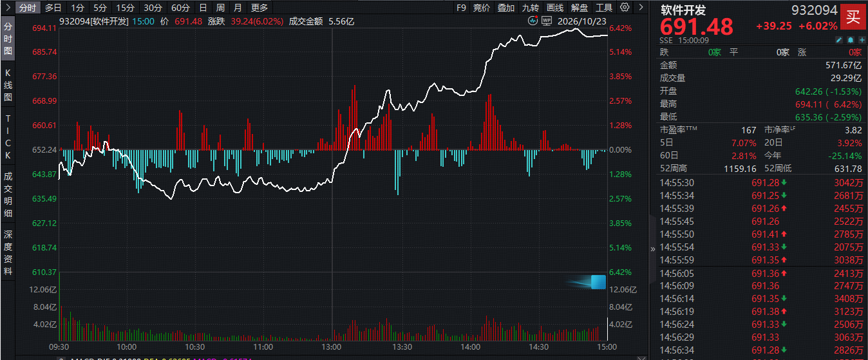Expand left panel using top-left chevron
This screenshot has height=360, width=868.
point(6,8)
